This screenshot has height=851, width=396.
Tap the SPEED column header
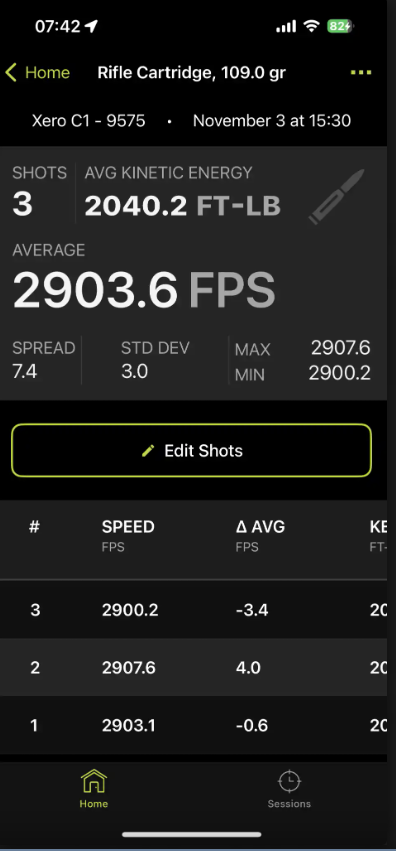pyautogui.click(x=128, y=526)
